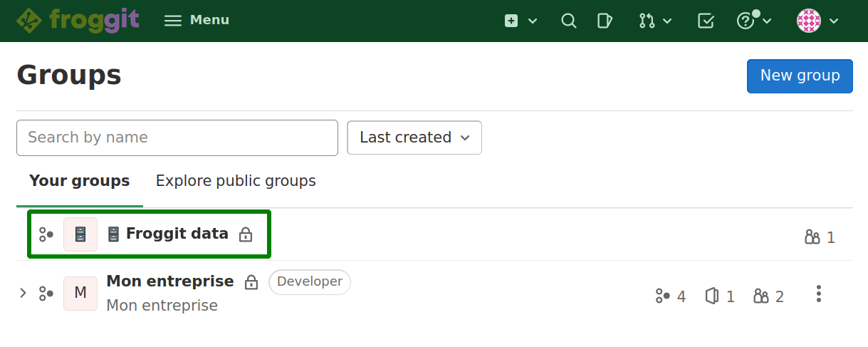This screenshot has height=347, width=868.
Task: Click the members count icon for Froggit data
Action: pyautogui.click(x=812, y=237)
